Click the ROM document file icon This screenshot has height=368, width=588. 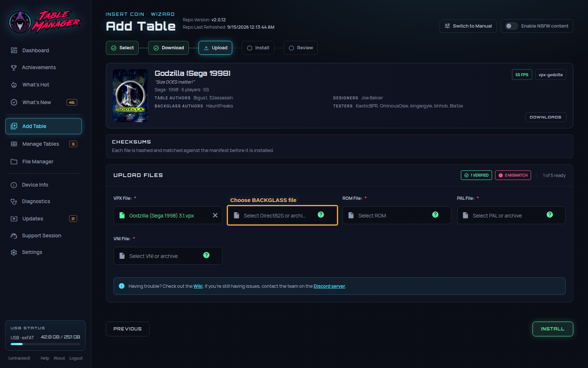tap(351, 215)
